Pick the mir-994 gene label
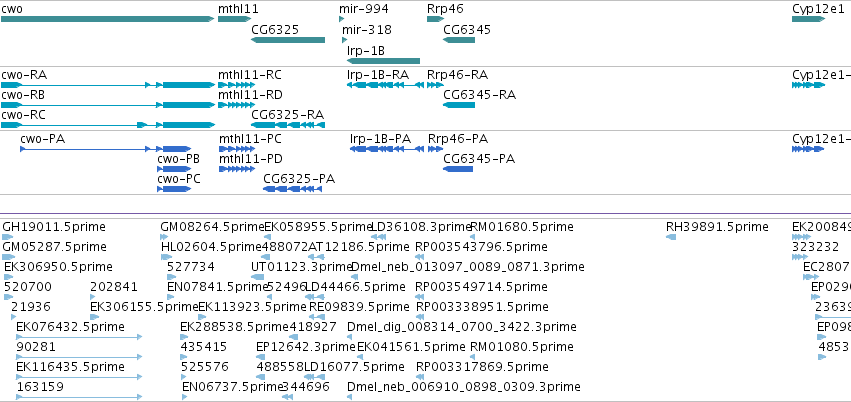This screenshot has height=402, width=851. [364, 9]
